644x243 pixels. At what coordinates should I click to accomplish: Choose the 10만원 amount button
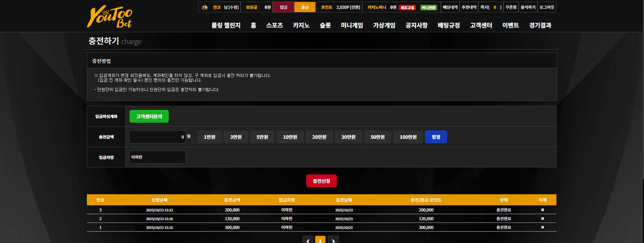pyautogui.click(x=290, y=137)
